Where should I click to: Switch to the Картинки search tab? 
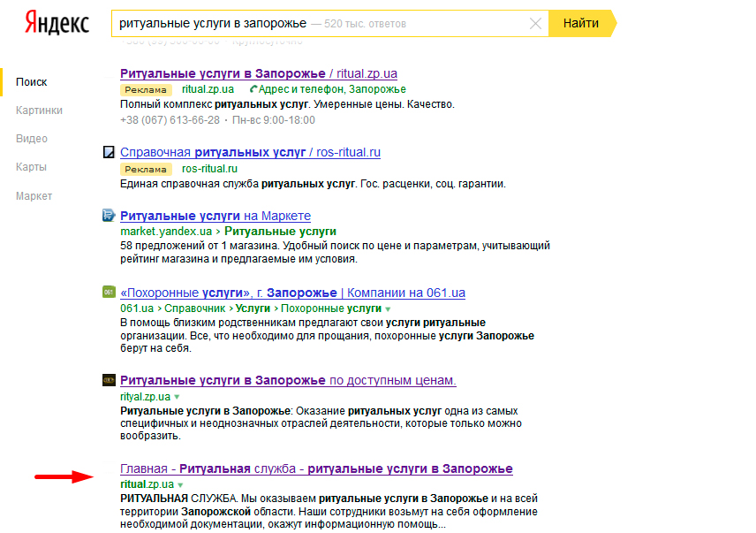pyautogui.click(x=39, y=110)
